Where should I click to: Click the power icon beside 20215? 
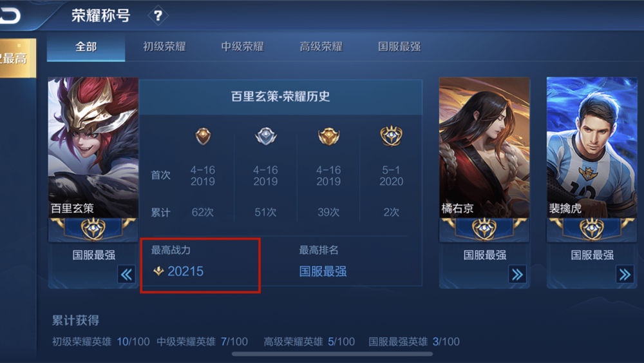[158, 271]
